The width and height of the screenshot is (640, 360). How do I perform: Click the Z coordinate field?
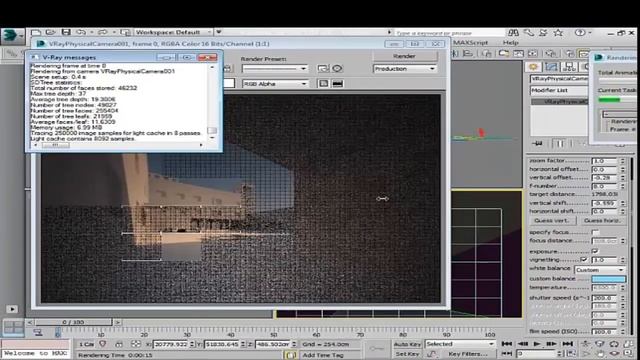273,344
